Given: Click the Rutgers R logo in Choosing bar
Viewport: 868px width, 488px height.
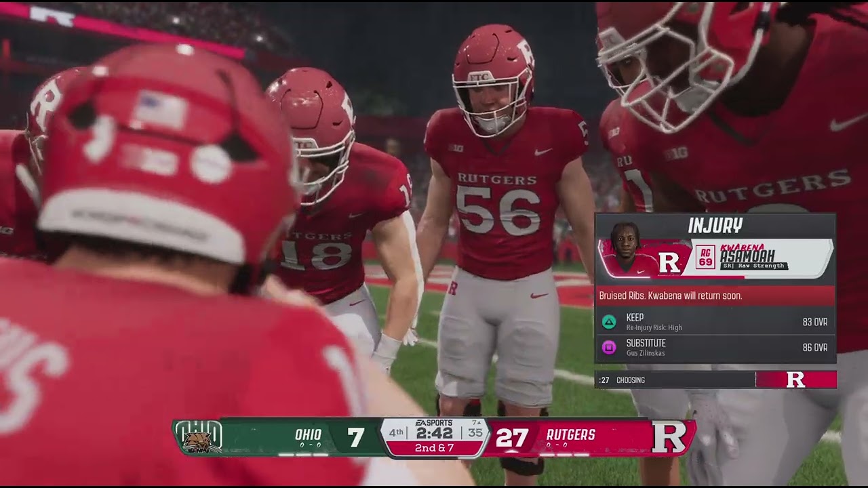Looking at the screenshot, I should pyautogui.click(x=795, y=380).
